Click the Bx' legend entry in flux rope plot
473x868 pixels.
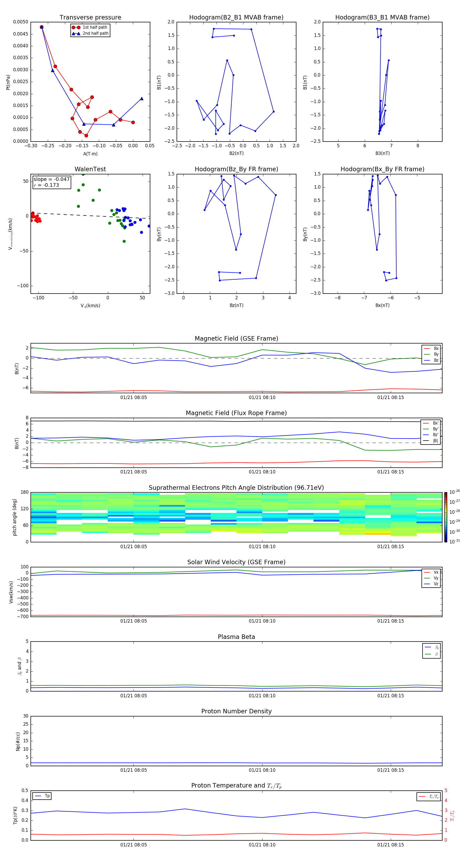[x=431, y=423]
